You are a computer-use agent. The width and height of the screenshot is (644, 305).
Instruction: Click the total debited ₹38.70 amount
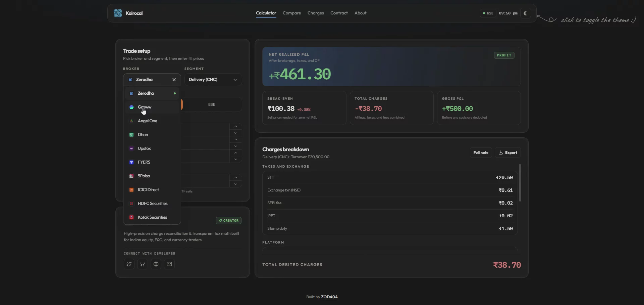click(x=507, y=265)
